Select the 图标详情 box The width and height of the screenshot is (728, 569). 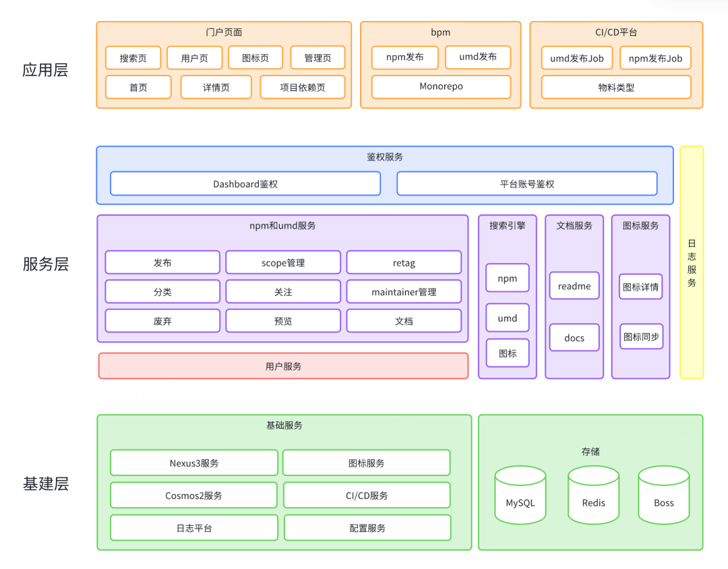[641, 287]
